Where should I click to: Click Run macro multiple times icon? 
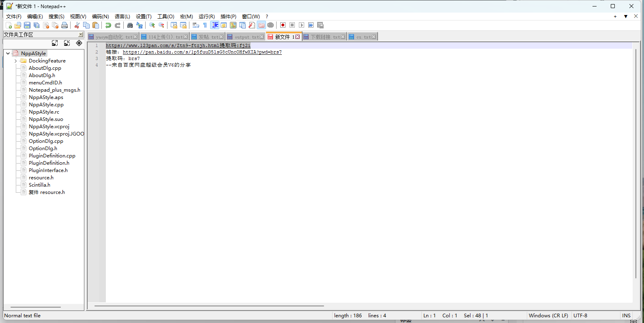point(311,25)
